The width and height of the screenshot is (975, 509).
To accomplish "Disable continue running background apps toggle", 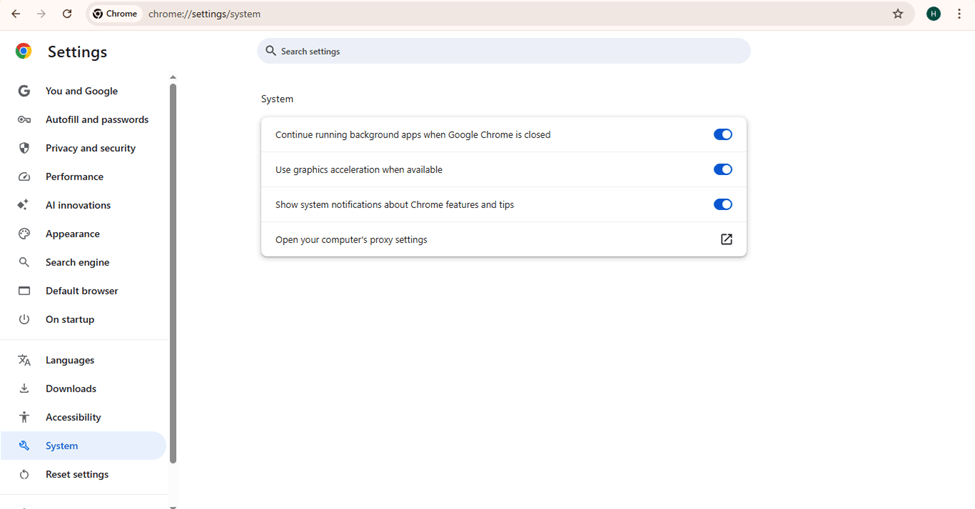I will tap(722, 135).
